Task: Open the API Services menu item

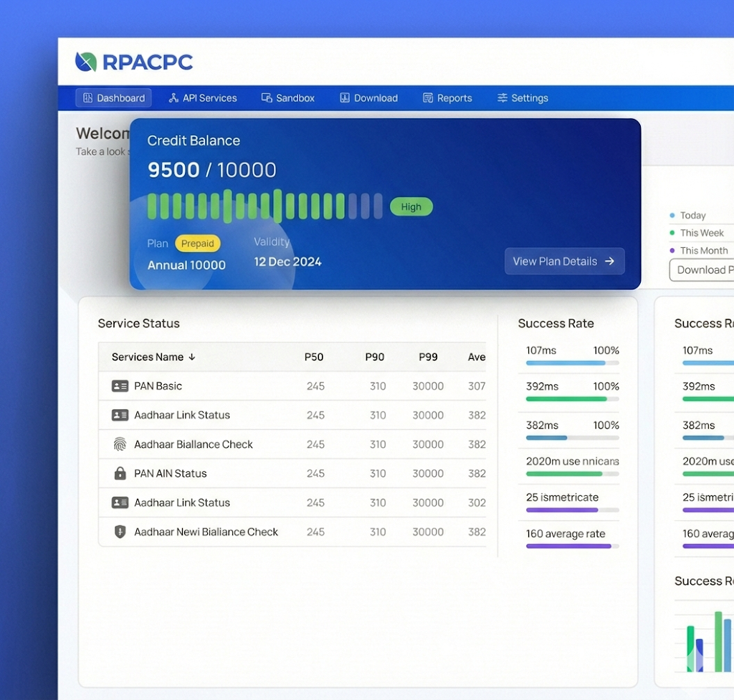Action: tap(209, 98)
